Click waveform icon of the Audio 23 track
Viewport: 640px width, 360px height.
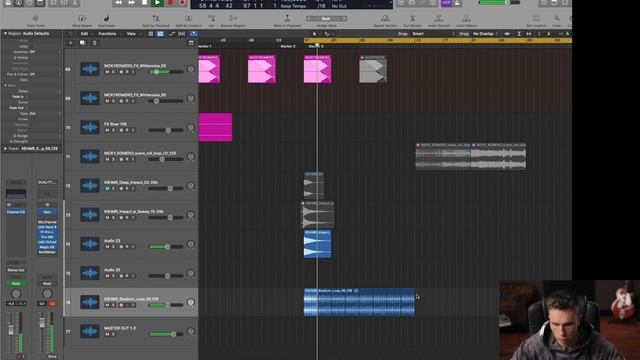89,244
